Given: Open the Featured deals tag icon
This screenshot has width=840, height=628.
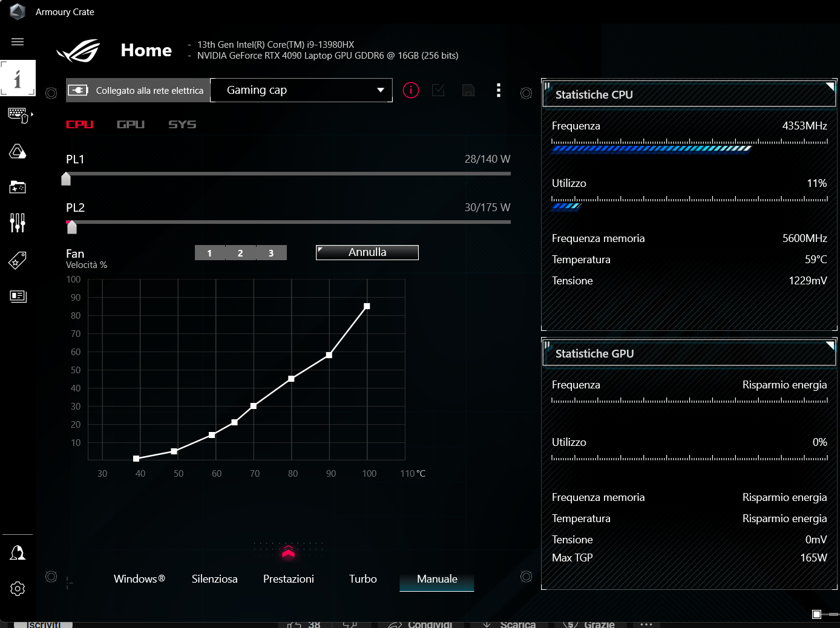Looking at the screenshot, I should tap(18, 260).
